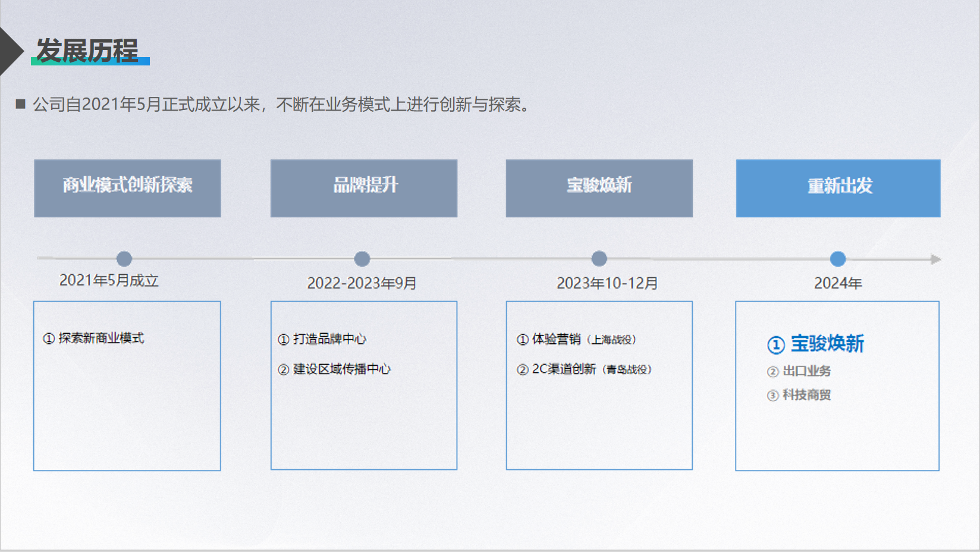
Task: Click the 2024年 date label
Action: point(838,283)
